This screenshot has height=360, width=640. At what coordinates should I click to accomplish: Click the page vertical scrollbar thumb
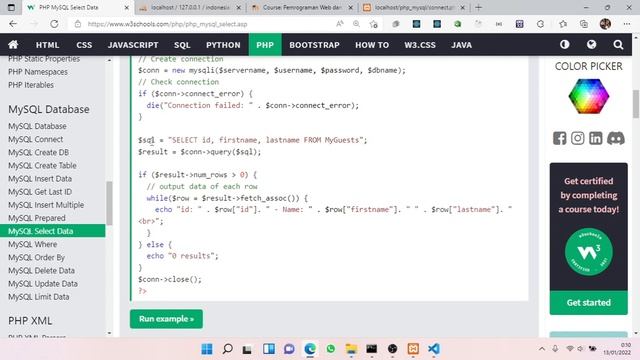pyautogui.click(x=636, y=104)
